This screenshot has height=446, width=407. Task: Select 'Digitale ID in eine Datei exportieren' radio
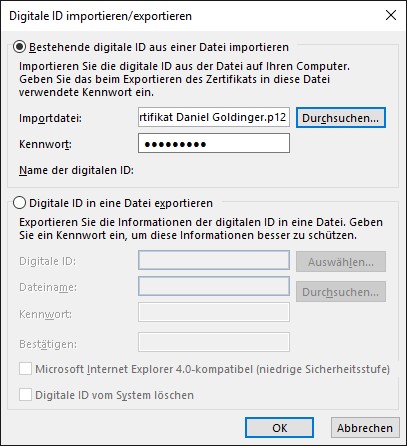(x=19, y=203)
